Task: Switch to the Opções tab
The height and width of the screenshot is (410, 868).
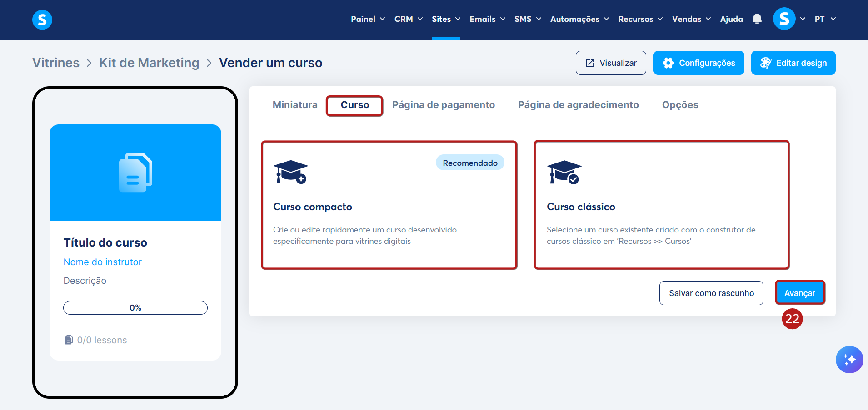Action: 680,105
